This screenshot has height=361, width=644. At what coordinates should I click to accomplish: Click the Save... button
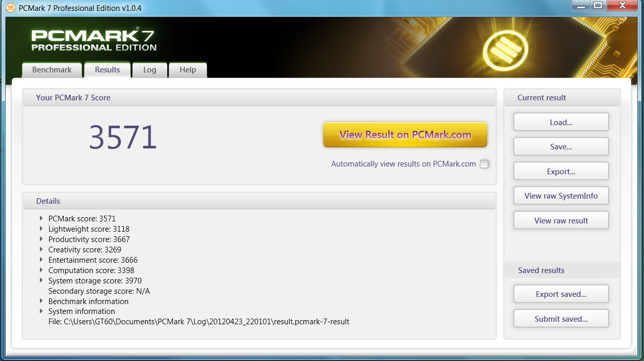click(561, 147)
